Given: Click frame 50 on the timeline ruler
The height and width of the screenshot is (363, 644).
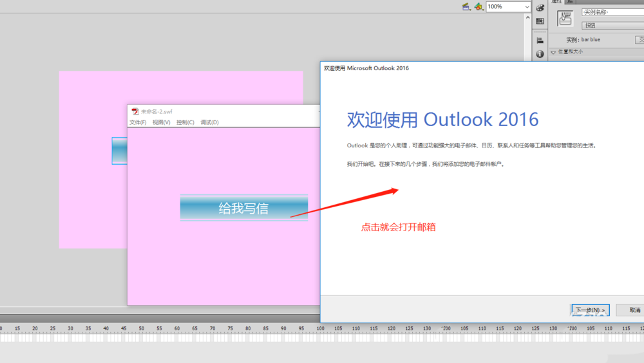Looking at the screenshot, I should coord(141,328).
